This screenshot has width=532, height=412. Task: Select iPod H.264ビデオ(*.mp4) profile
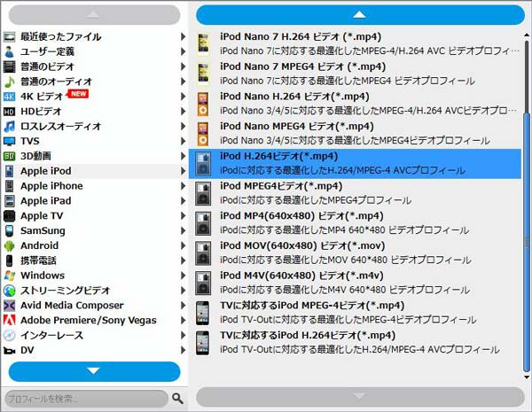[355, 164]
